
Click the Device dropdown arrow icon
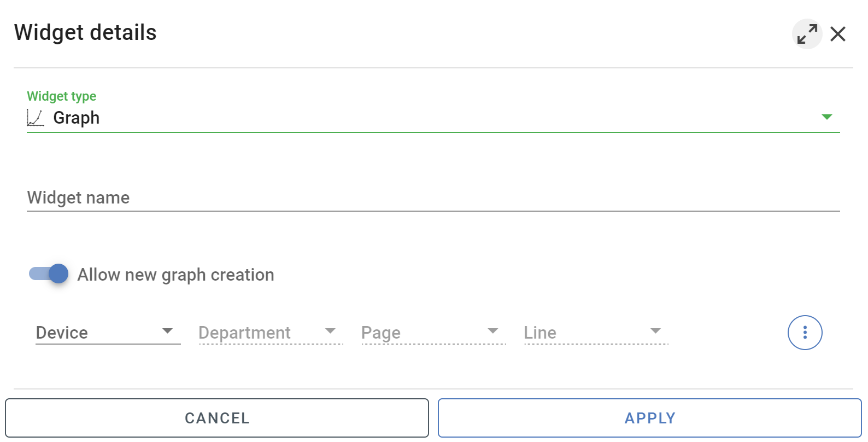(x=168, y=331)
